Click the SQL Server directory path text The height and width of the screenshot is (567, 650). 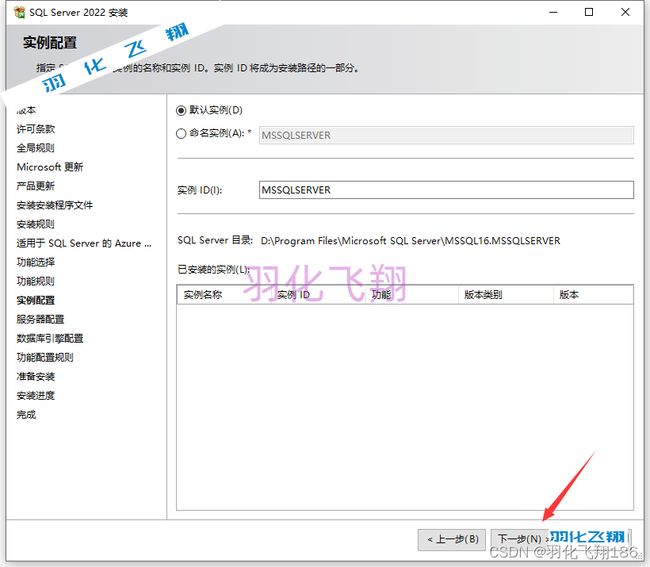pos(410,241)
